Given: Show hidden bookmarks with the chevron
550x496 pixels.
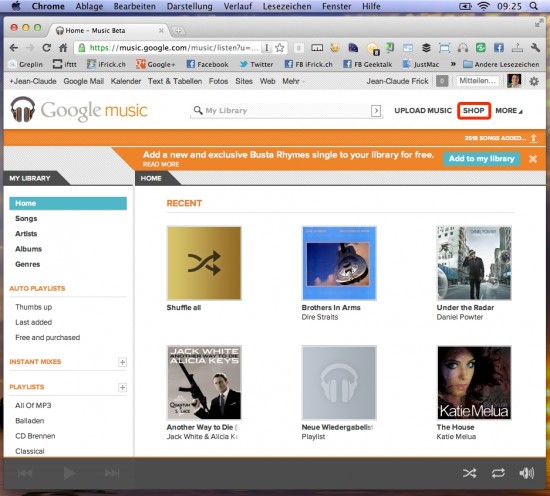Looking at the screenshot, I should 453,64.
